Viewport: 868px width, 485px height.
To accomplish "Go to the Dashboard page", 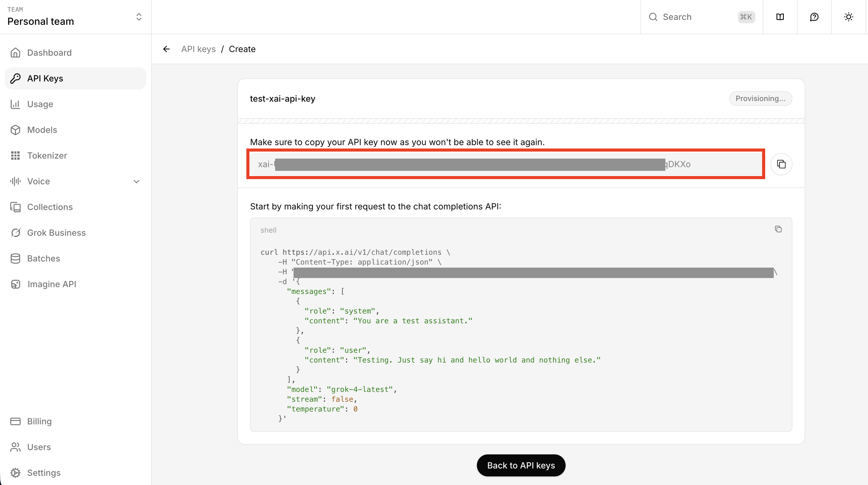I will 49,53.
